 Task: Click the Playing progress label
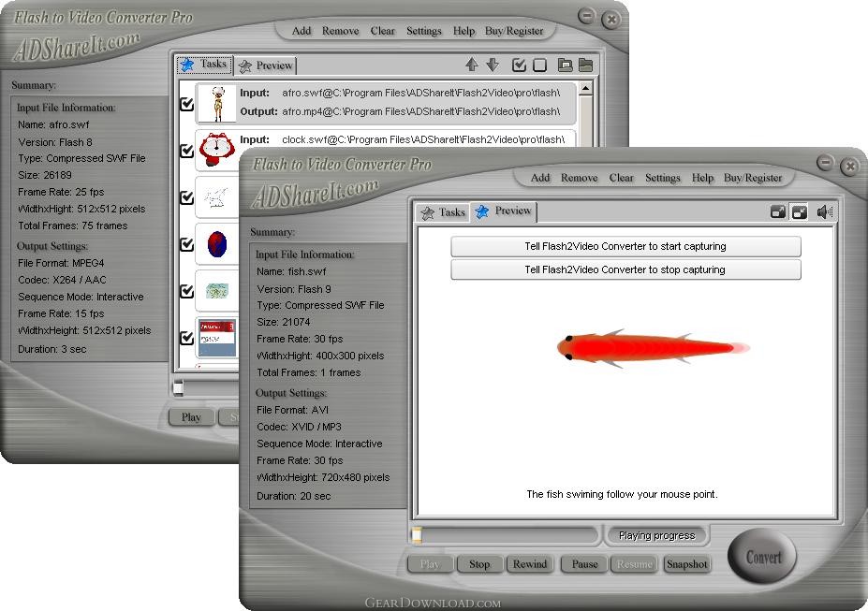tap(656, 535)
